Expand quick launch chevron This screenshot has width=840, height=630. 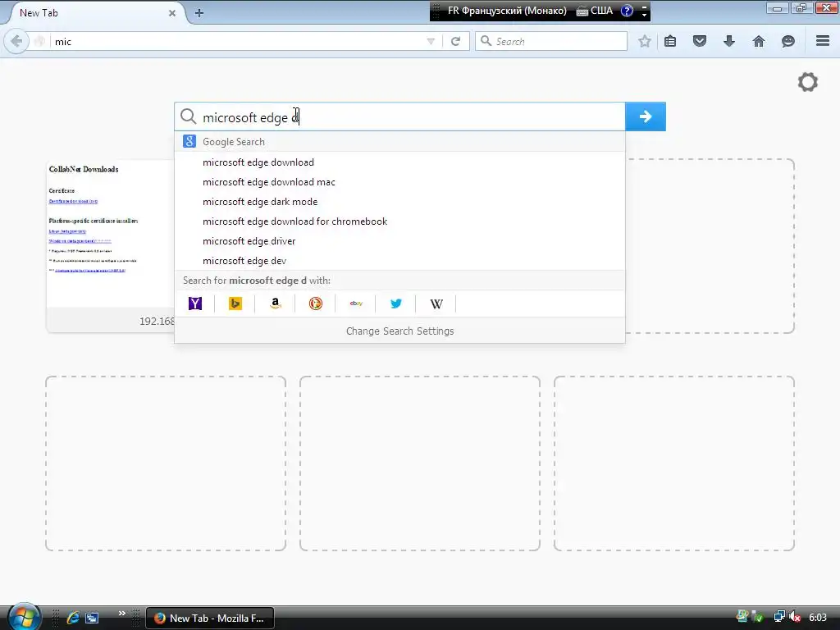(122, 613)
